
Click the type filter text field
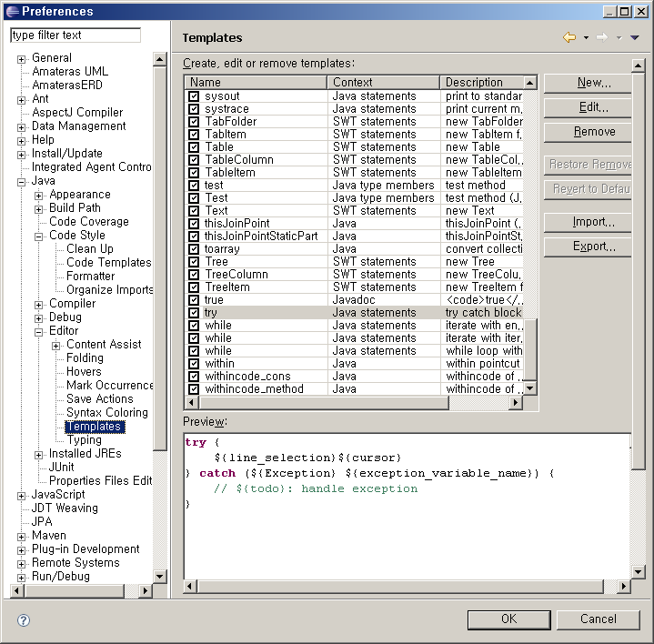[x=75, y=35]
